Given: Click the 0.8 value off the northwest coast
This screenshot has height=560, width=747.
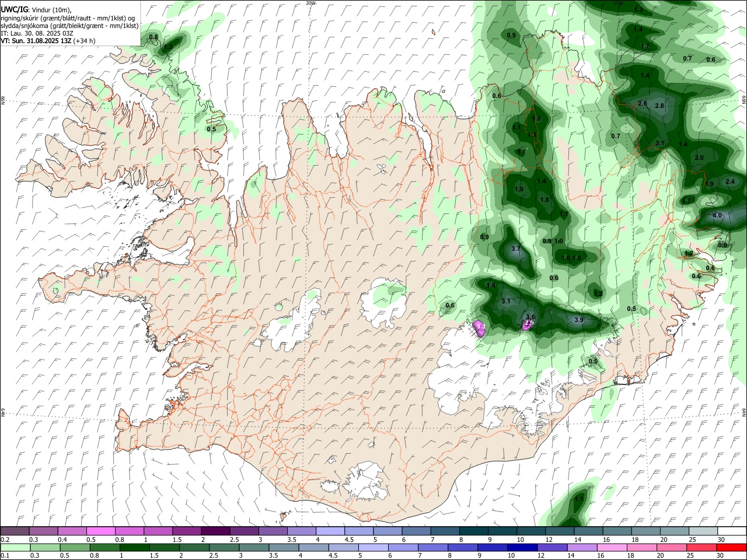Looking at the screenshot, I should click(153, 37).
